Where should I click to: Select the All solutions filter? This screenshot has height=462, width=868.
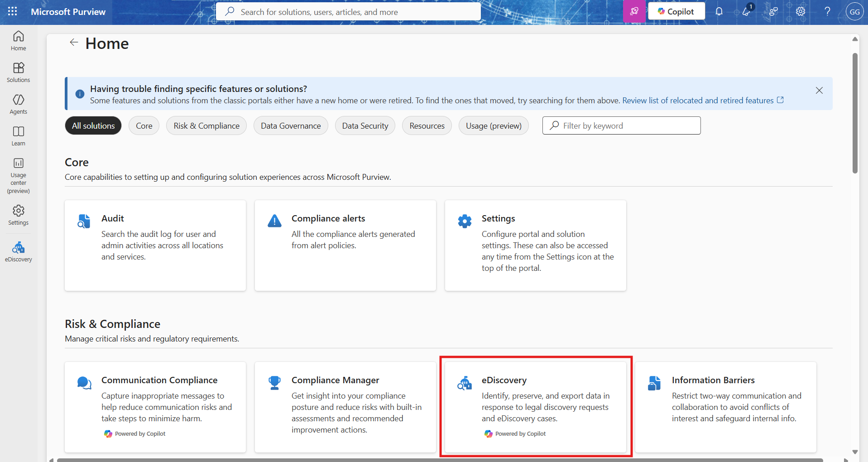point(93,125)
